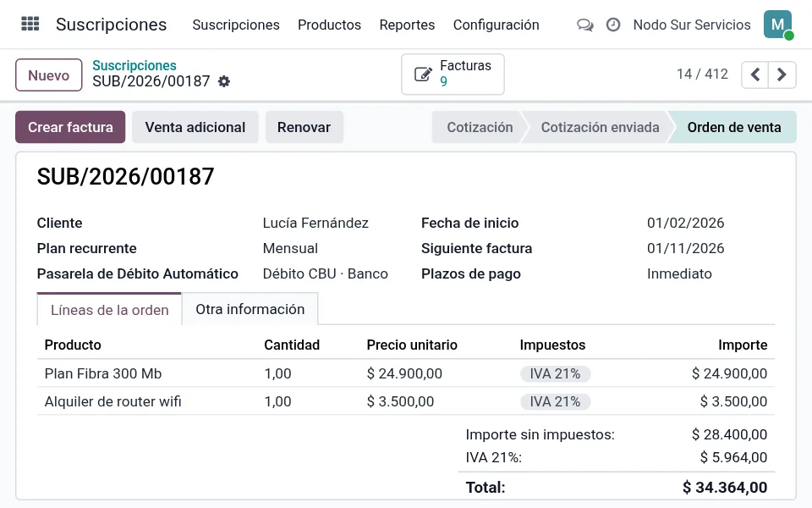812x508 pixels.
Task: Click the tax amount $ 5.964,00
Action: [733, 457]
